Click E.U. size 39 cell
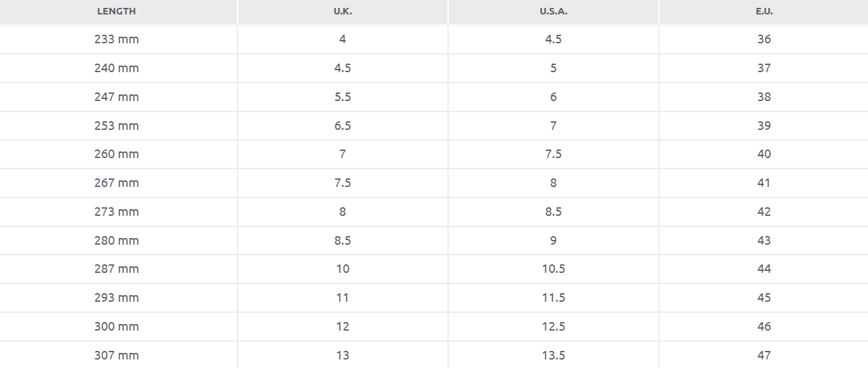Viewport: 868px width, 368px height. (764, 126)
